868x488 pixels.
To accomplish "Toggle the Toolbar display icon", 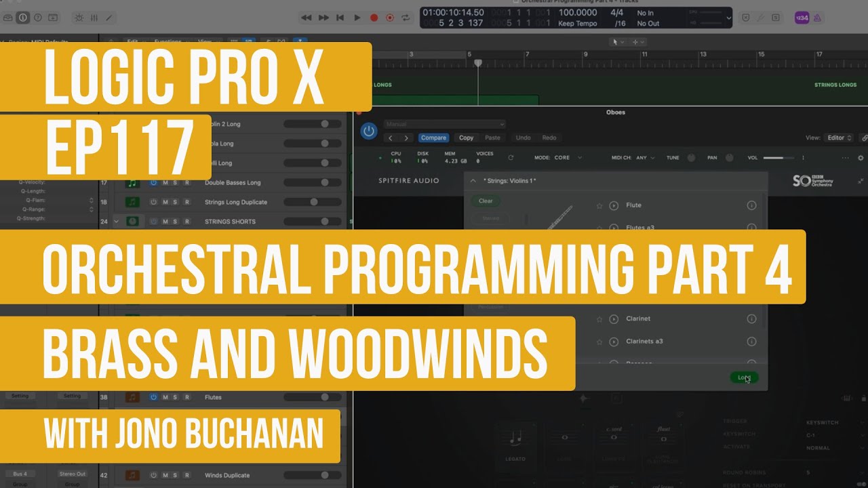I will pyautogui.click(x=53, y=18).
